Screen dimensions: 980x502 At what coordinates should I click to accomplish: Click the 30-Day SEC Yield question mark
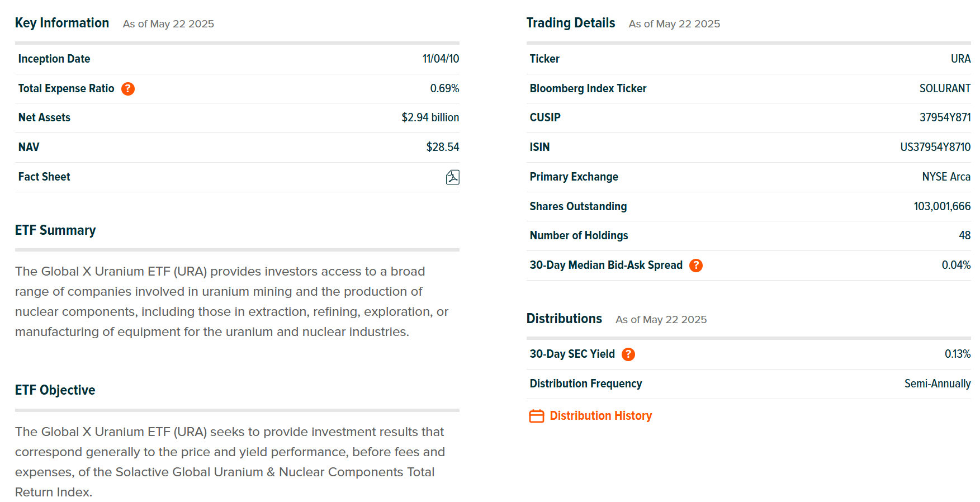point(628,354)
